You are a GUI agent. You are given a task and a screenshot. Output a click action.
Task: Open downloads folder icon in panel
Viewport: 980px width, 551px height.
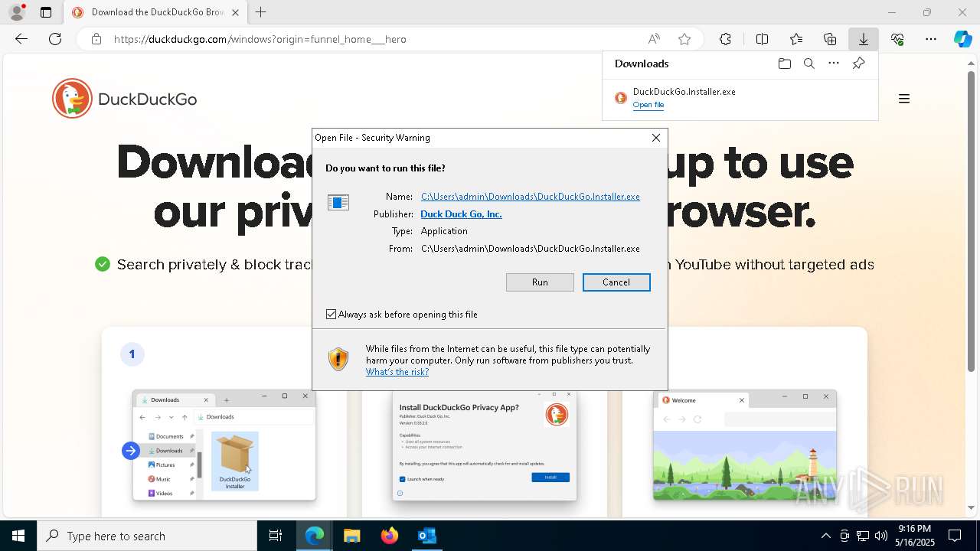coord(784,64)
